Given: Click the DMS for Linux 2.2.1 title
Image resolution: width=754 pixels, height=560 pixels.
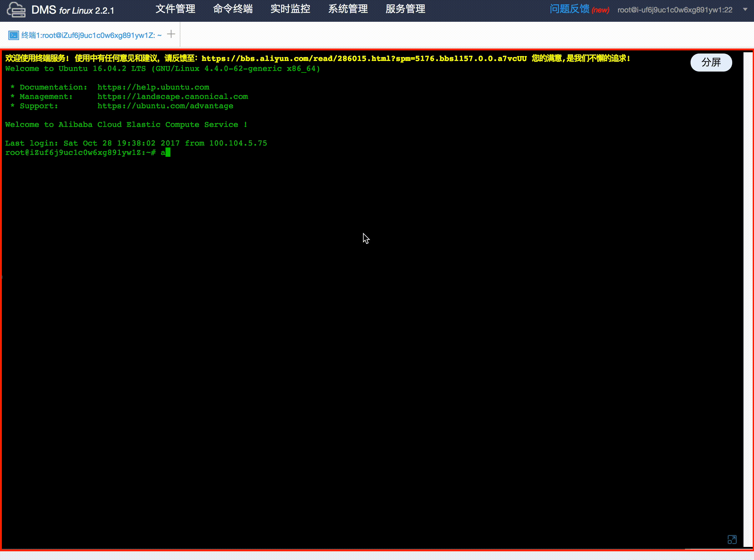Looking at the screenshot, I should [x=73, y=10].
